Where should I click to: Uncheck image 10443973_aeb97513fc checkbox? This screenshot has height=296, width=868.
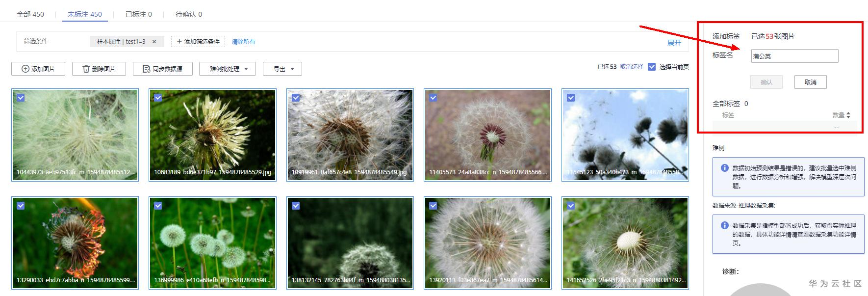[x=21, y=98]
